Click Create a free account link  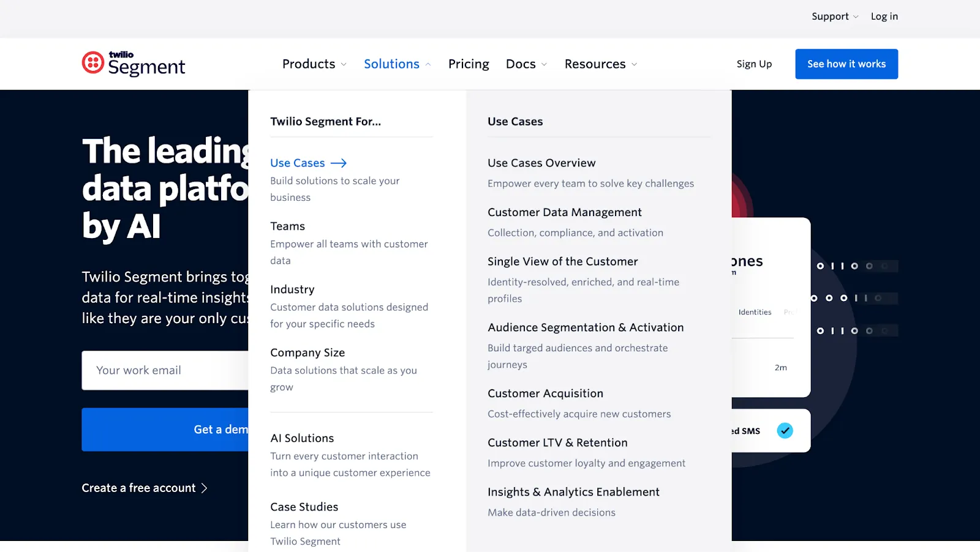[139, 488]
